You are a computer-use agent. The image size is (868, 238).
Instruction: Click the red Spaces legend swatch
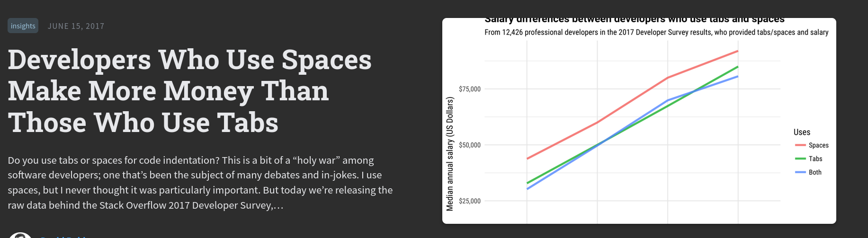tap(800, 145)
